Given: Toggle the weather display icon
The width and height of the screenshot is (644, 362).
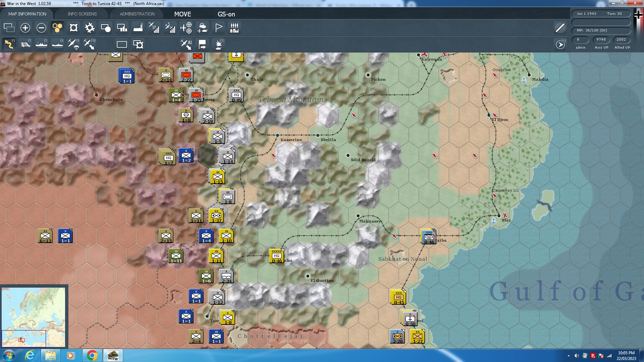Looking at the screenshot, I should (x=202, y=28).
